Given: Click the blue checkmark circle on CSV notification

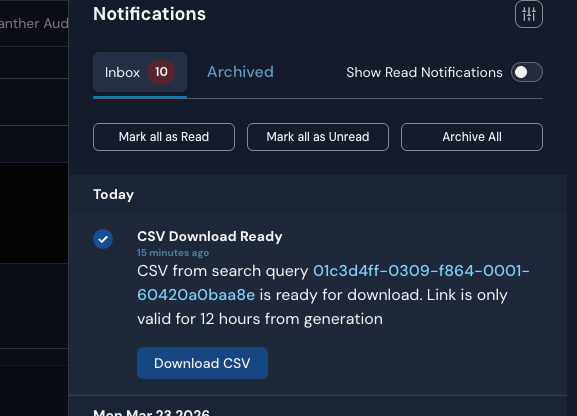Looking at the screenshot, I should click(x=103, y=239).
